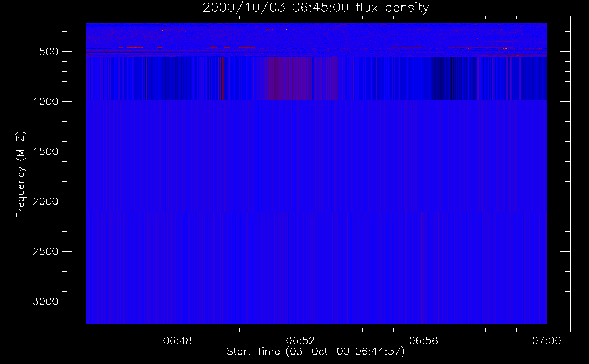Viewport: 589px width, 364px height.
Task: Click the 06:48 time tick label
Action: 178,341
